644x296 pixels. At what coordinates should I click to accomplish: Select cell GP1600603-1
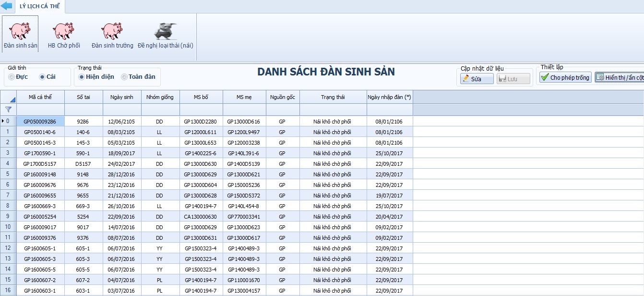40,291
